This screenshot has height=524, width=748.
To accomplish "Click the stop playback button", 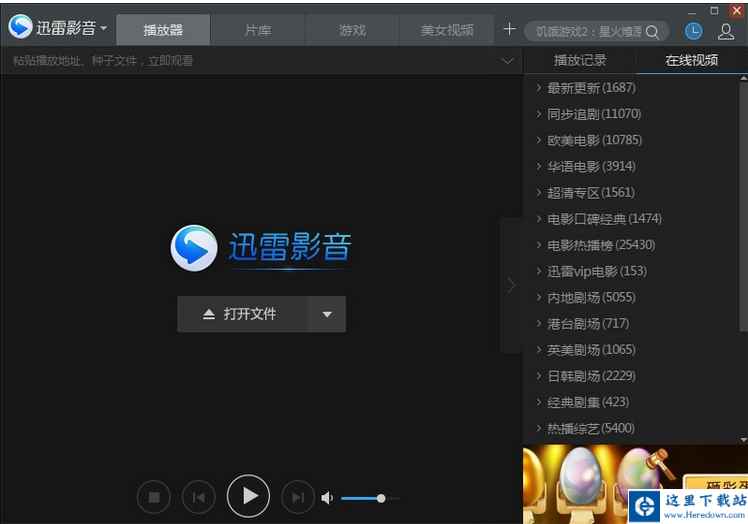I will pos(154,497).
